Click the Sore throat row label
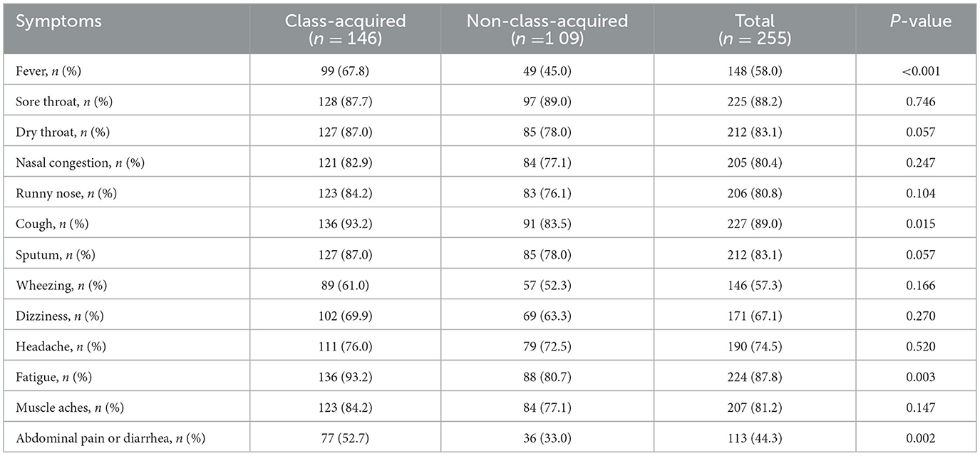Screen dimensions: 980x456 coord(64,101)
